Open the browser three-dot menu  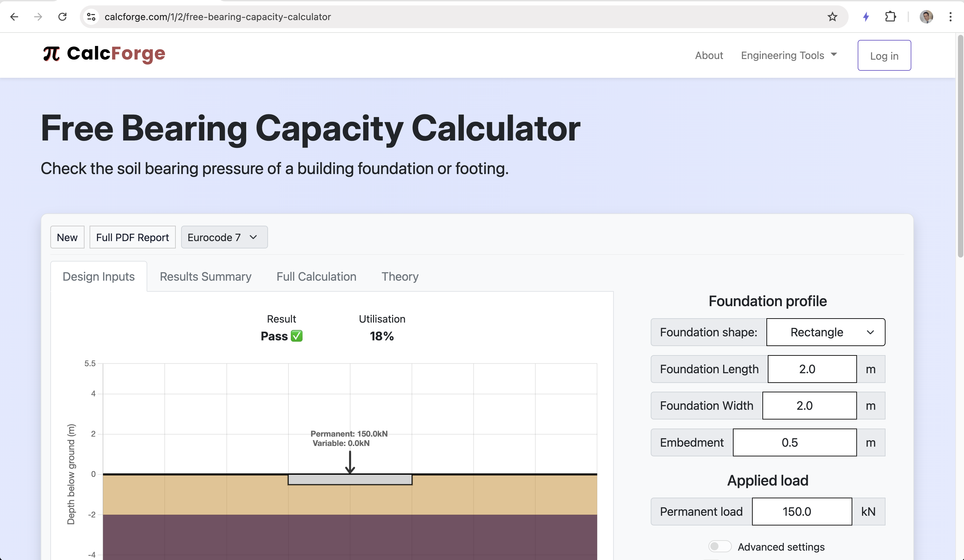coord(950,16)
